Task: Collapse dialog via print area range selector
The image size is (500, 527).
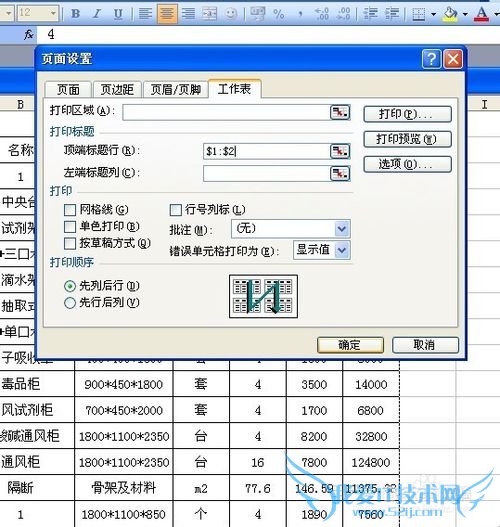Action: pos(340,112)
